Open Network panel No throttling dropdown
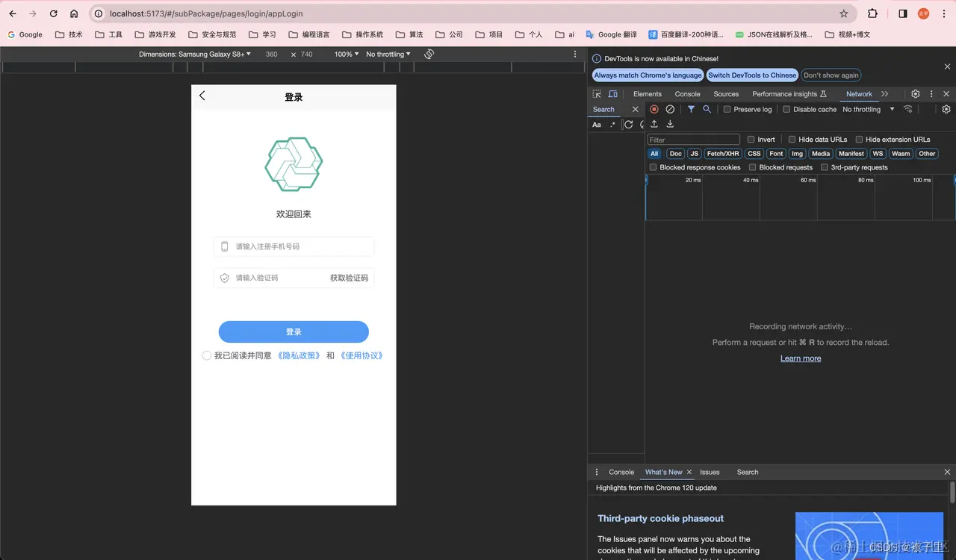This screenshot has height=560, width=956. (x=869, y=109)
